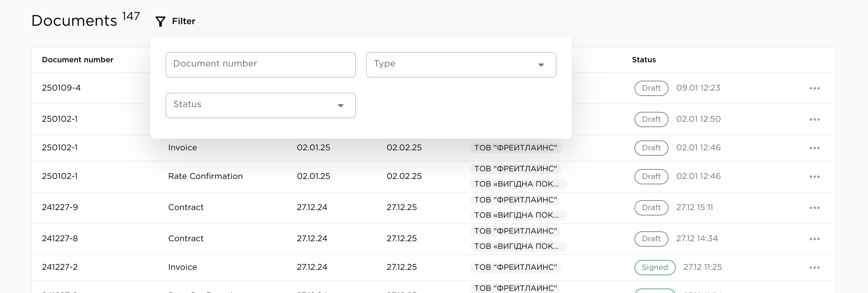Click the 27.12 15:11 timestamp
The width and height of the screenshot is (868, 293).
point(694,207)
